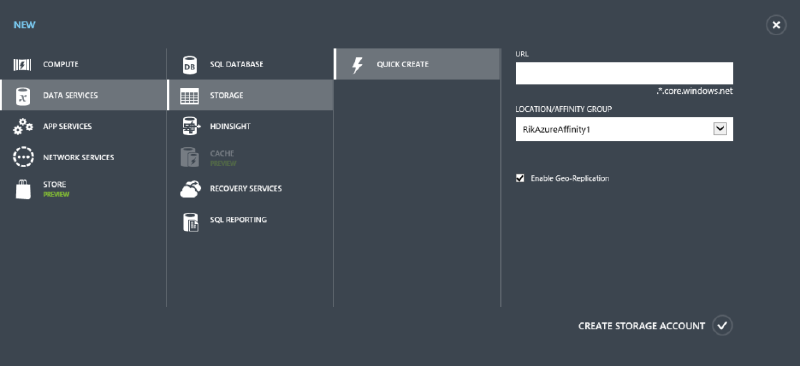Open the APP SERVICES category label
This screenshot has height=366, width=800.
(x=67, y=127)
